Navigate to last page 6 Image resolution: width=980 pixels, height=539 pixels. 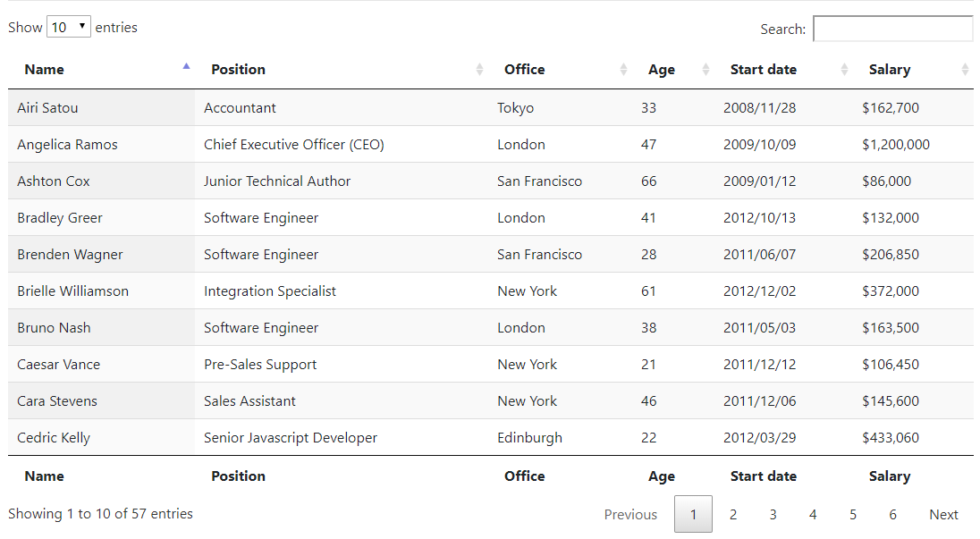pyautogui.click(x=892, y=515)
